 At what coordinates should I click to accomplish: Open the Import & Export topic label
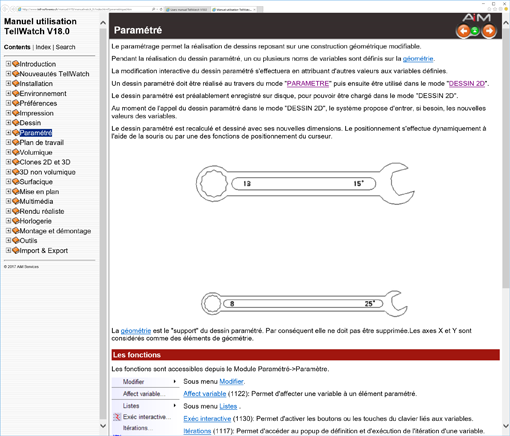43,250
